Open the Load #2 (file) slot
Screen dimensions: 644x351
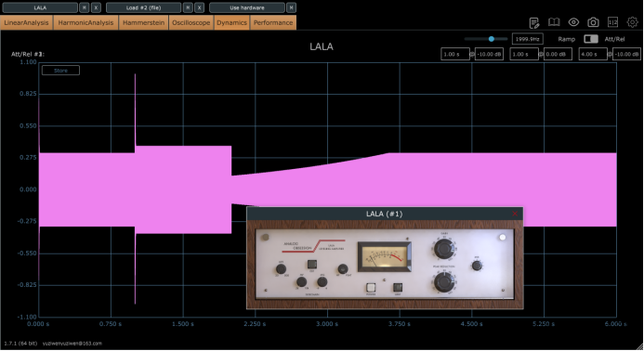pyautogui.click(x=143, y=7)
